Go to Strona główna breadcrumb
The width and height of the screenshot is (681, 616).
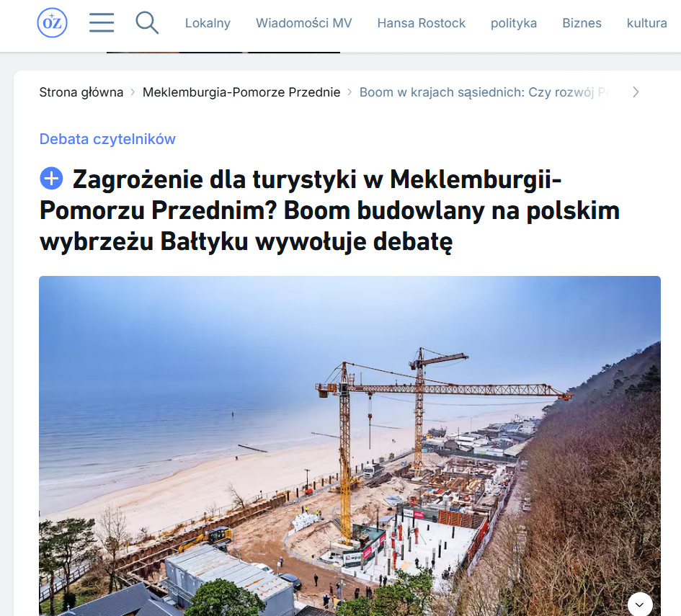pos(81,92)
